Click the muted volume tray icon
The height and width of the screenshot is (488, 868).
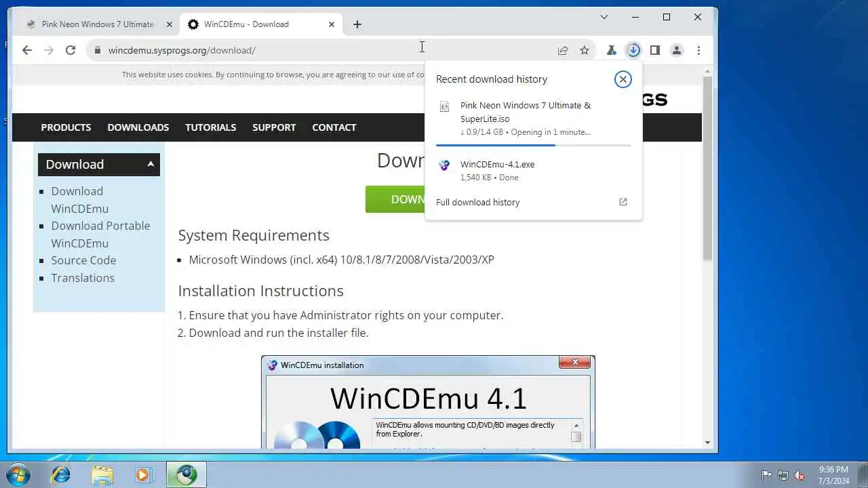[x=800, y=475]
